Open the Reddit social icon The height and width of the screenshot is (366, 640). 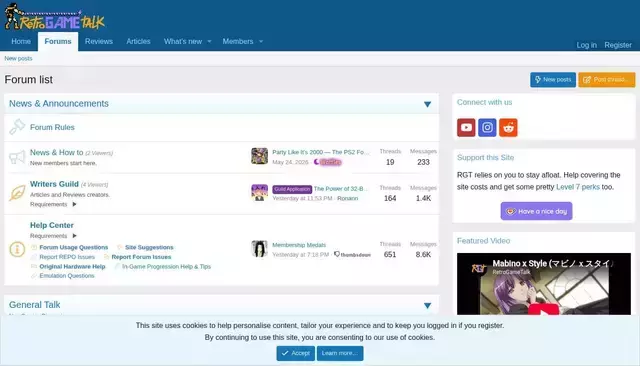pyautogui.click(x=508, y=127)
